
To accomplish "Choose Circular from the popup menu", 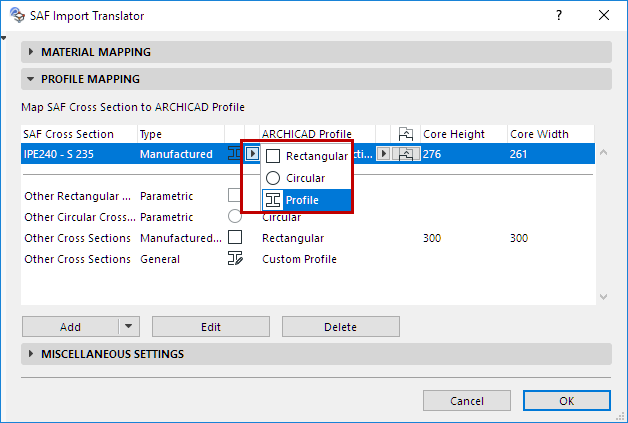I will click(x=306, y=178).
